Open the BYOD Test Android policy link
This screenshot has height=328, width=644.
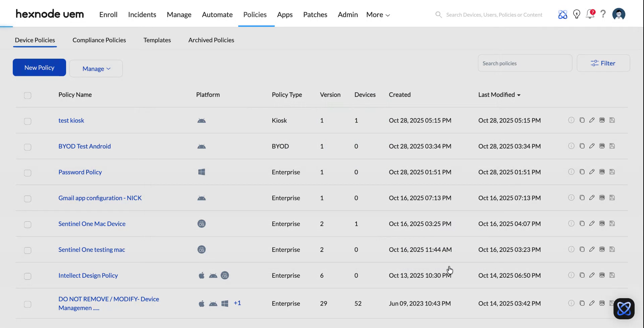pyautogui.click(x=85, y=146)
